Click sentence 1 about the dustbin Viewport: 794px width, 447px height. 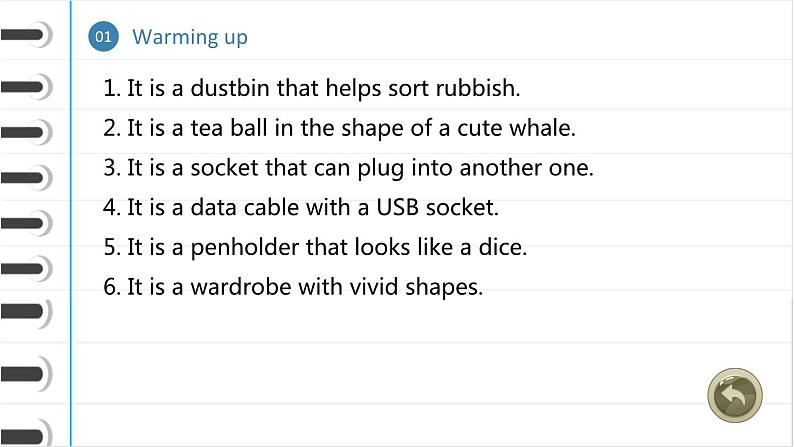(312, 88)
